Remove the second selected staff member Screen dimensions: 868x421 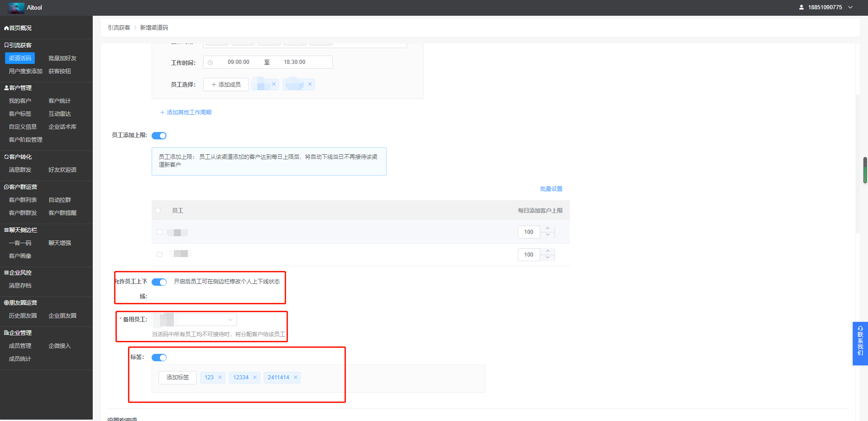click(310, 84)
